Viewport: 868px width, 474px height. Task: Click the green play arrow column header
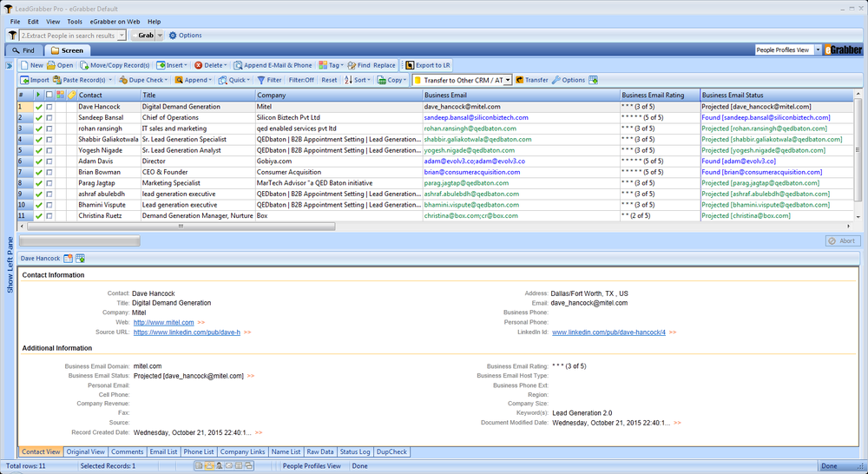click(38, 95)
